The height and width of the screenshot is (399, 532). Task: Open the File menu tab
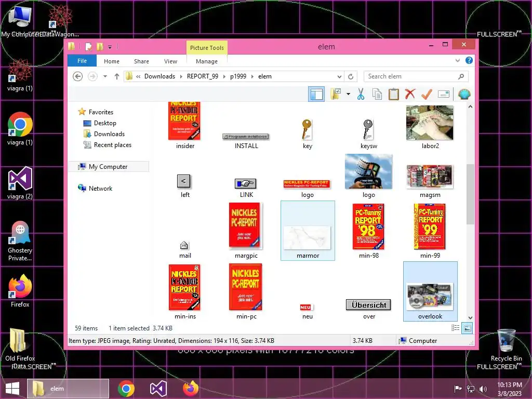[x=82, y=61]
